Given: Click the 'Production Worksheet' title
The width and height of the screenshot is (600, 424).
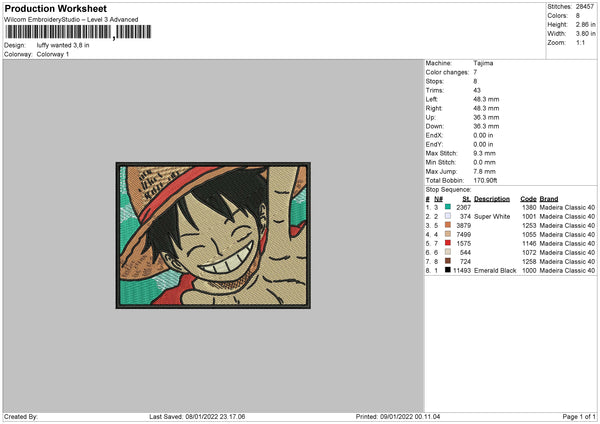Looking at the screenshot, I should tap(55, 8).
